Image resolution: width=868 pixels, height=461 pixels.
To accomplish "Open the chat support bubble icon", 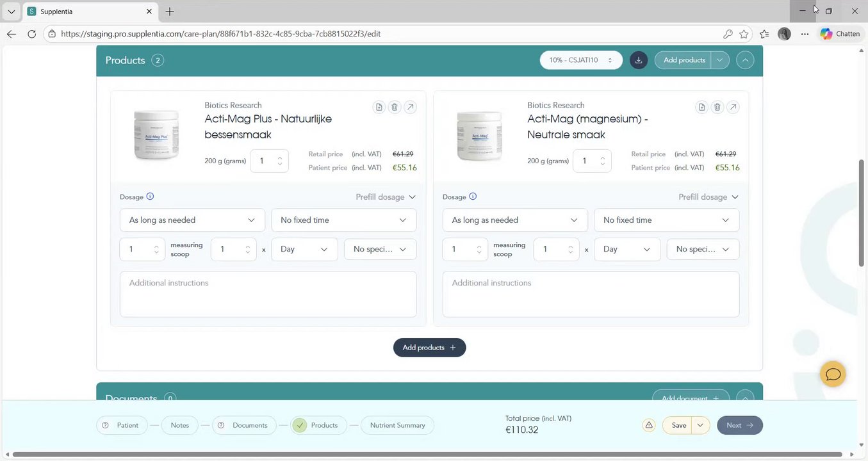I will click(833, 374).
